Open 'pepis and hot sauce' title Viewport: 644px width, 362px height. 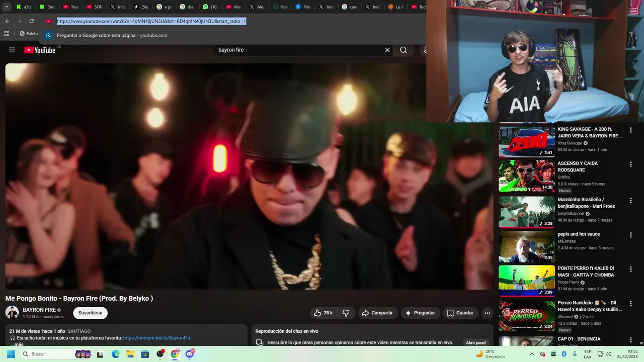pos(579,234)
